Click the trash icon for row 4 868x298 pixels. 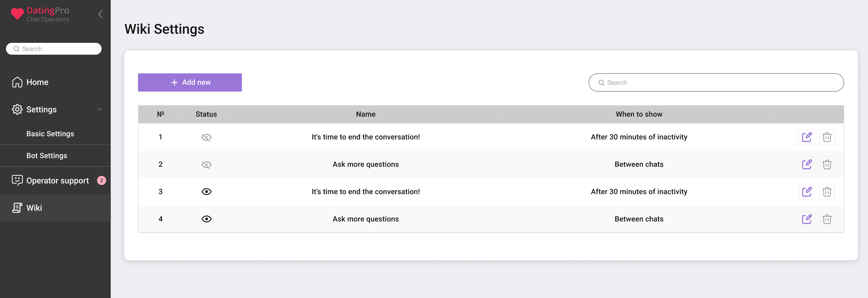tap(827, 219)
